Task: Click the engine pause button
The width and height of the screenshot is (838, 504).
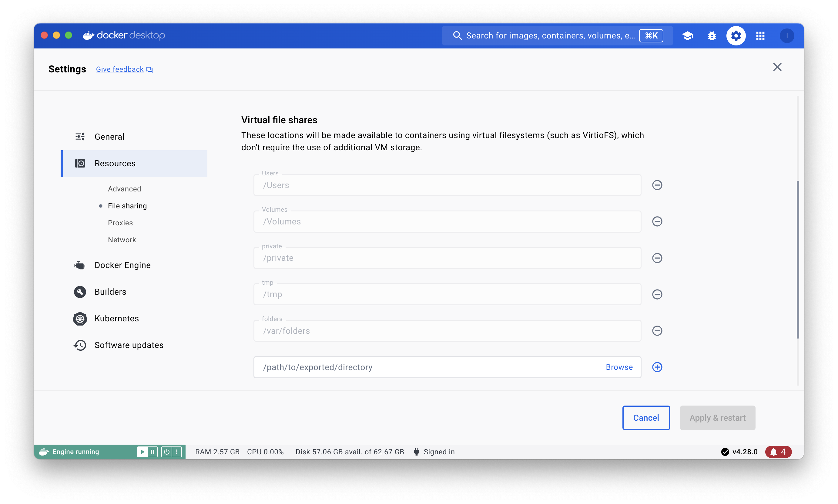Action: [x=153, y=452]
